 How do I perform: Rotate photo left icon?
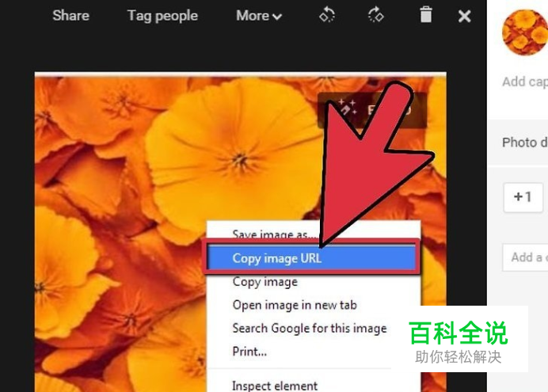[327, 15]
